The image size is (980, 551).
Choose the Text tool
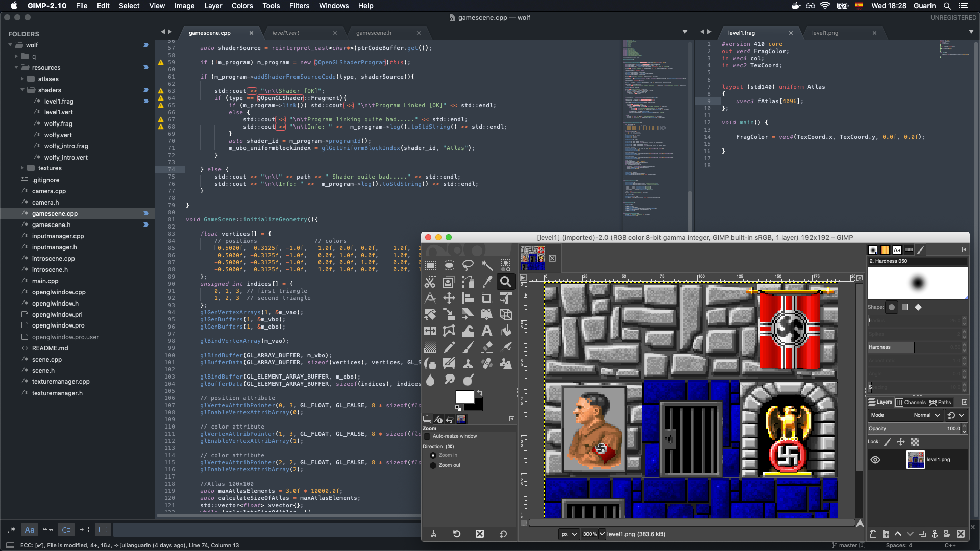487,331
